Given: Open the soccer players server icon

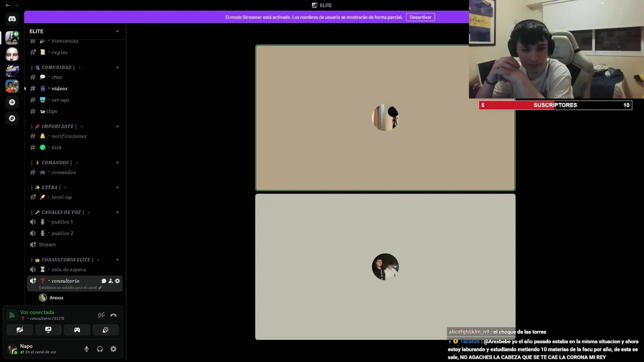Looking at the screenshot, I should (x=12, y=86).
